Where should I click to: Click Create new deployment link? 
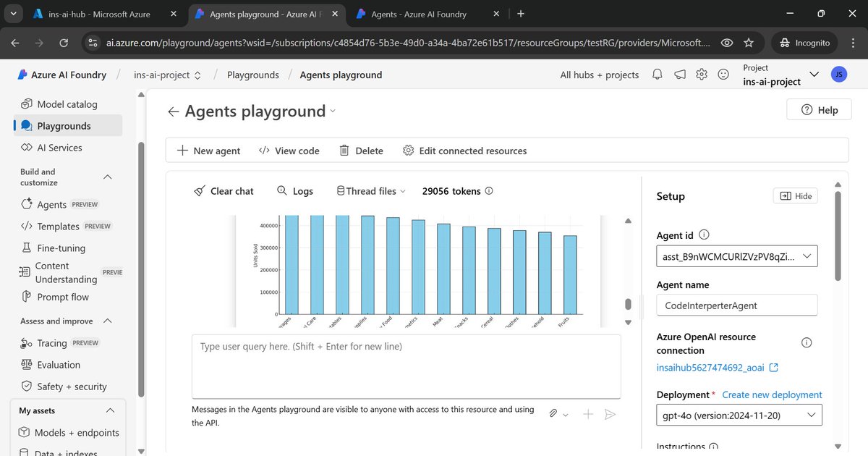(772, 394)
